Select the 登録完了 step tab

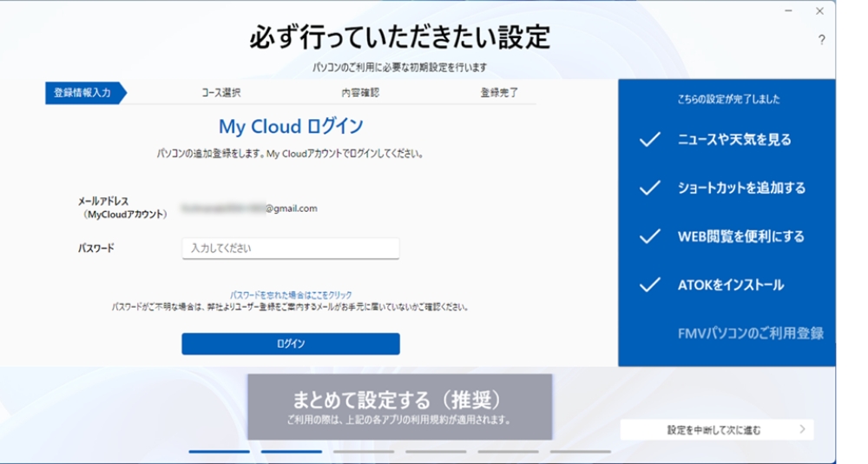tap(499, 93)
